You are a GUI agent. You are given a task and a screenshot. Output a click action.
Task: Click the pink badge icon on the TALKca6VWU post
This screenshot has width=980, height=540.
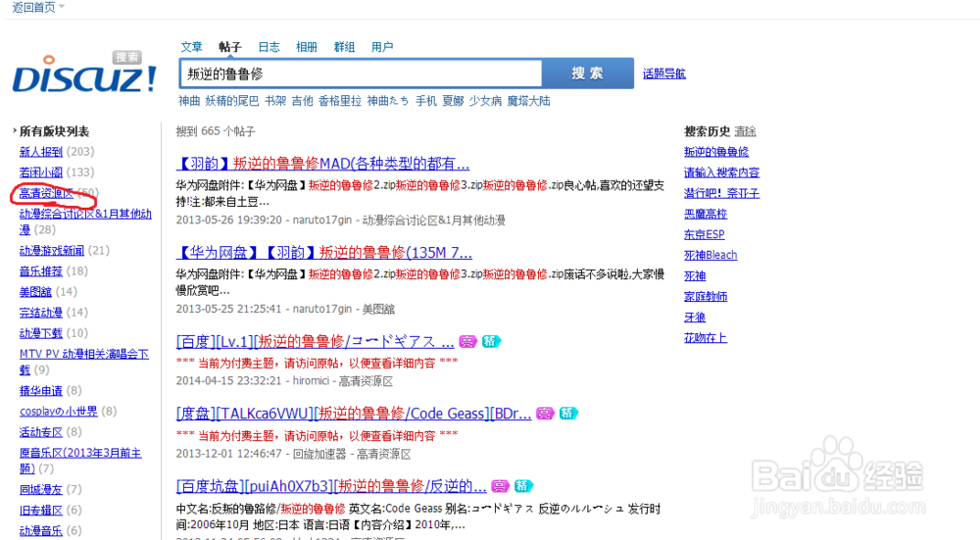[545, 414]
